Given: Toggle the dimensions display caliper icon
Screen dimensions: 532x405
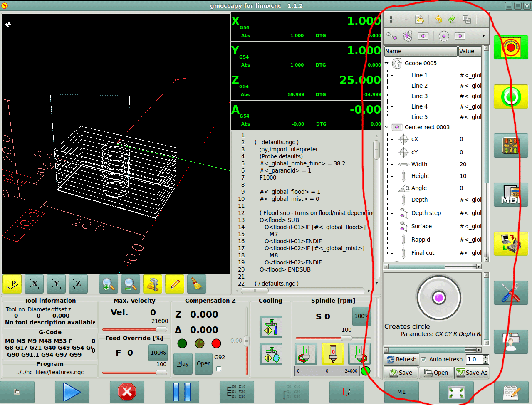Looking at the screenshot, I should coord(152,284).
